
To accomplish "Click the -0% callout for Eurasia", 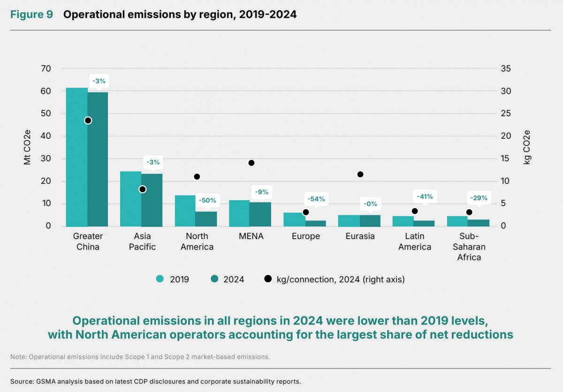I will click(371, 204).
